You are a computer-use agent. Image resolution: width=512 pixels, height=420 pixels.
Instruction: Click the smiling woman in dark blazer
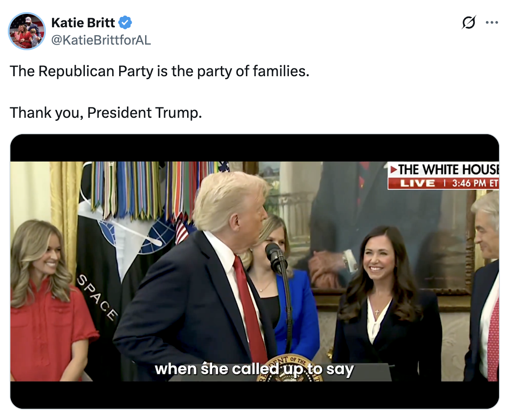387,304
